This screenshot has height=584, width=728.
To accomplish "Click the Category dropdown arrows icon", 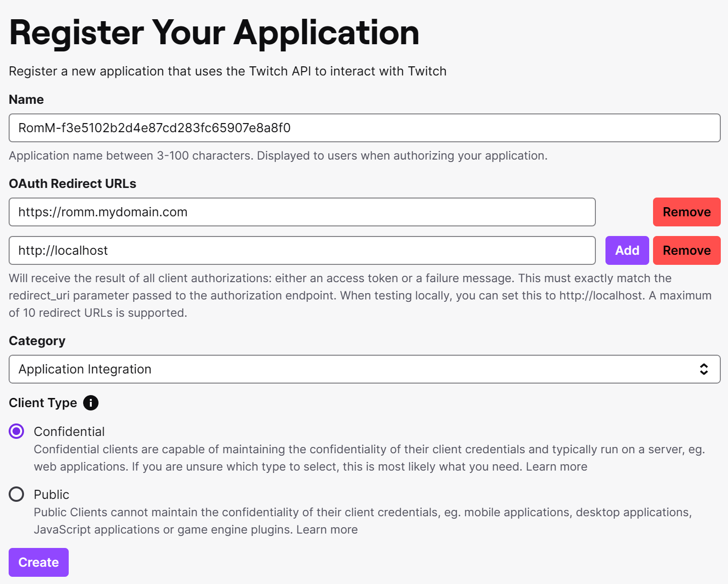I will point(703,369).
